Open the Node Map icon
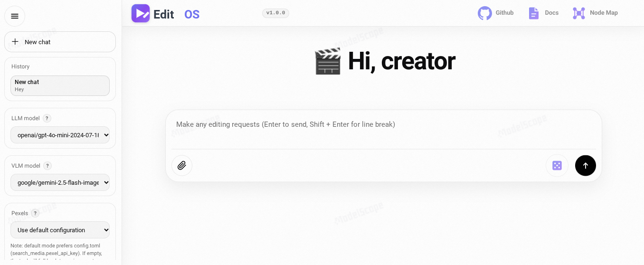 [579, 13]
